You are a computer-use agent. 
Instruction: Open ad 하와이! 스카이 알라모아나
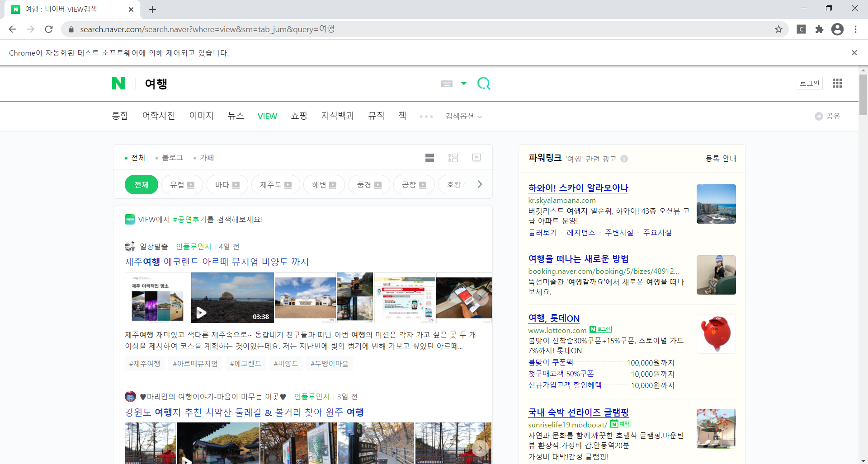tap(578, 187)
